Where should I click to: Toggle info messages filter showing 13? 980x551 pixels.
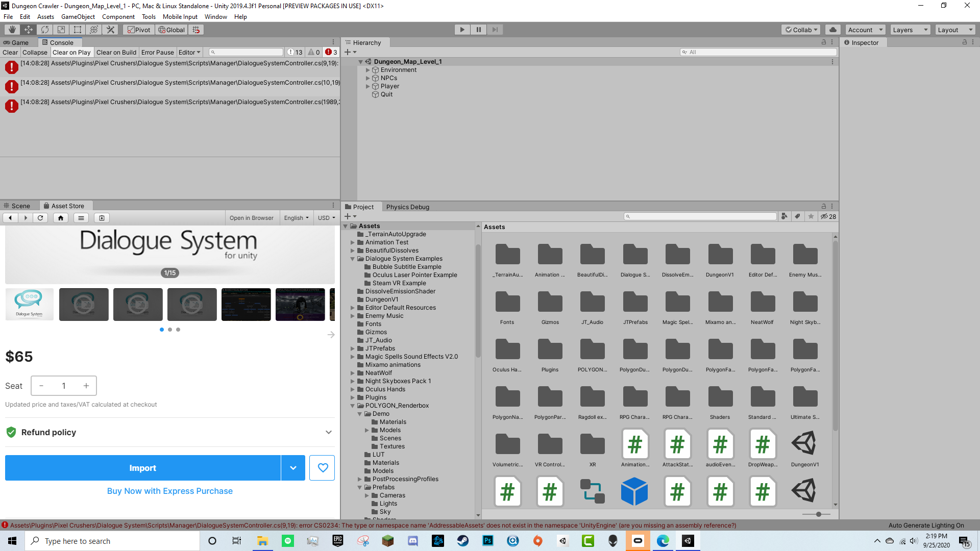pyautogui.click(x=295, y=52)
